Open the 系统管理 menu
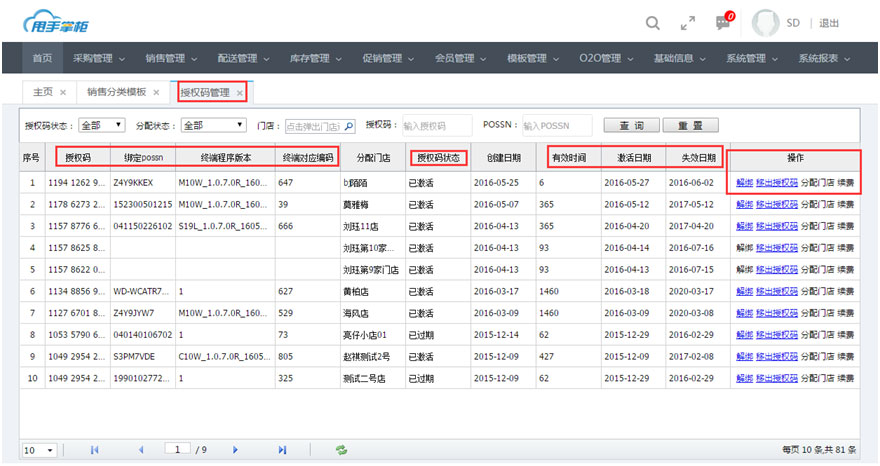This screenshot has width=880, height=466. click(x=752, y=58)
